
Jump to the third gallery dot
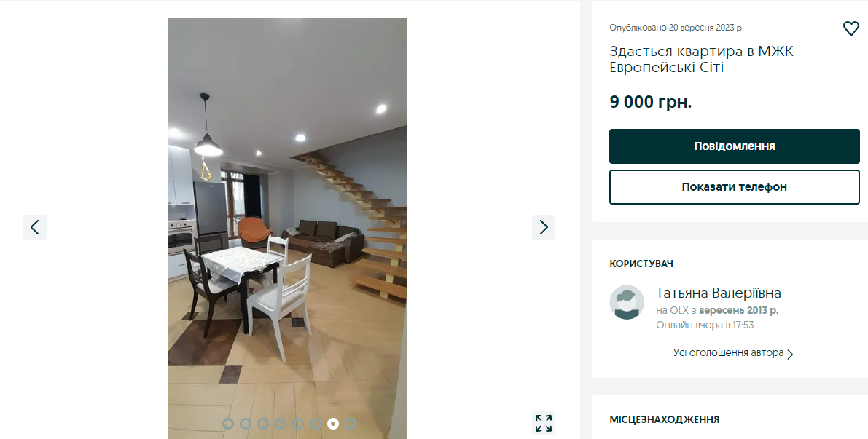pos(263,424)
